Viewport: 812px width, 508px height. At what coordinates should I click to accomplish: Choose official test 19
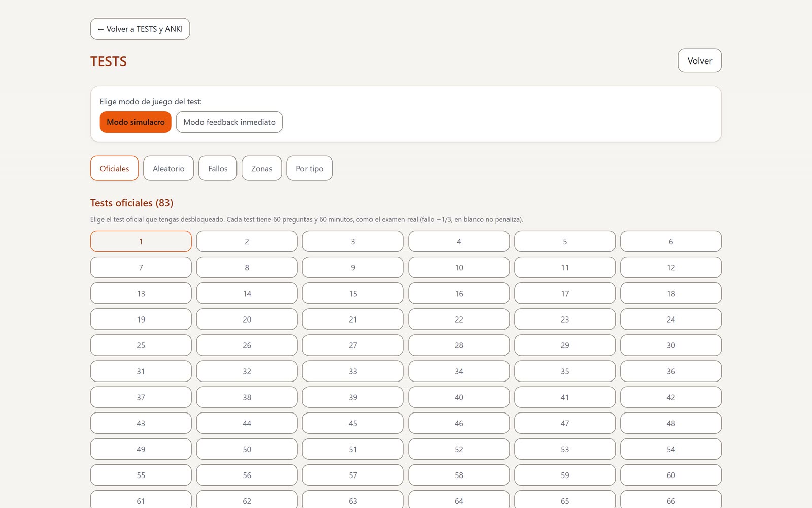141,319
